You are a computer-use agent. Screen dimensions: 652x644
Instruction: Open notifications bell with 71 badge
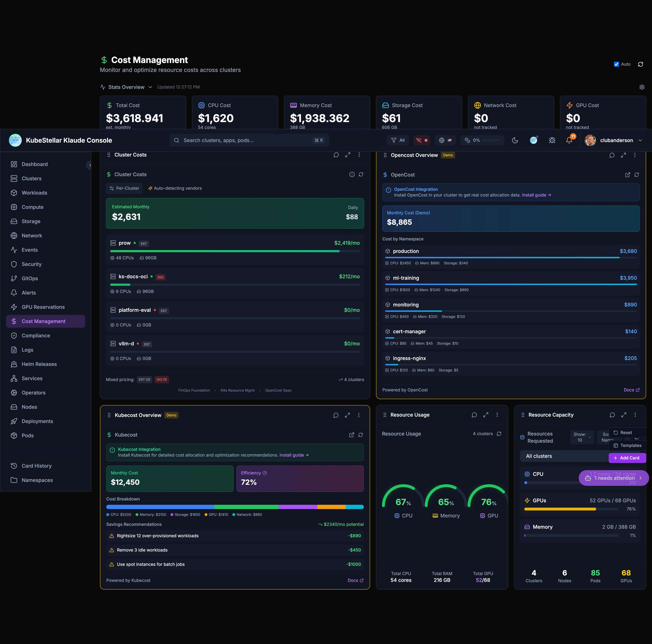pyautogui.click(x=569, y=140)
